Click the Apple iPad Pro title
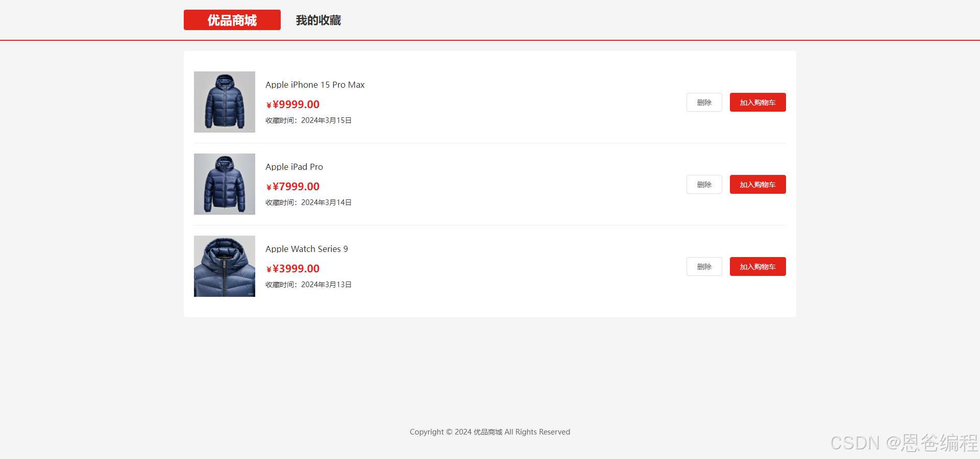The width and height of the screenshot is (980, 459). pos(294,167)
